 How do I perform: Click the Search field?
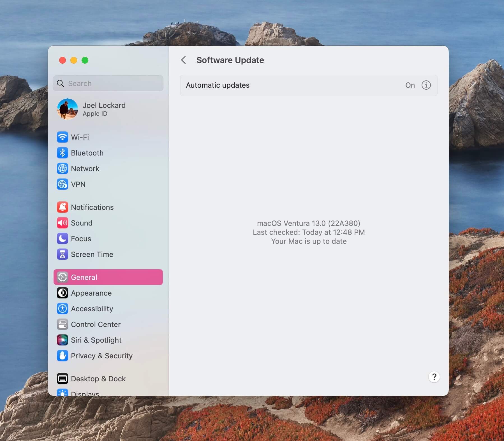(x=108, y=83)
